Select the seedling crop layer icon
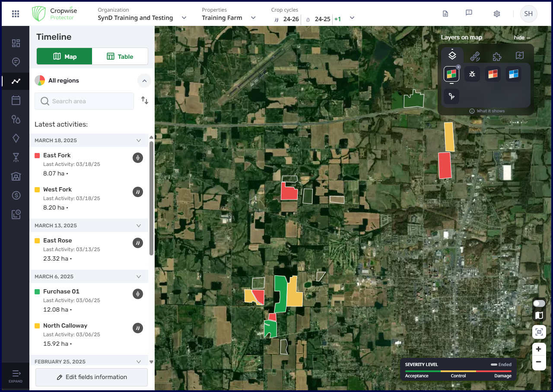Image resolution: width=553 pixels, height=392 pixels. click(x=451, y=96)
